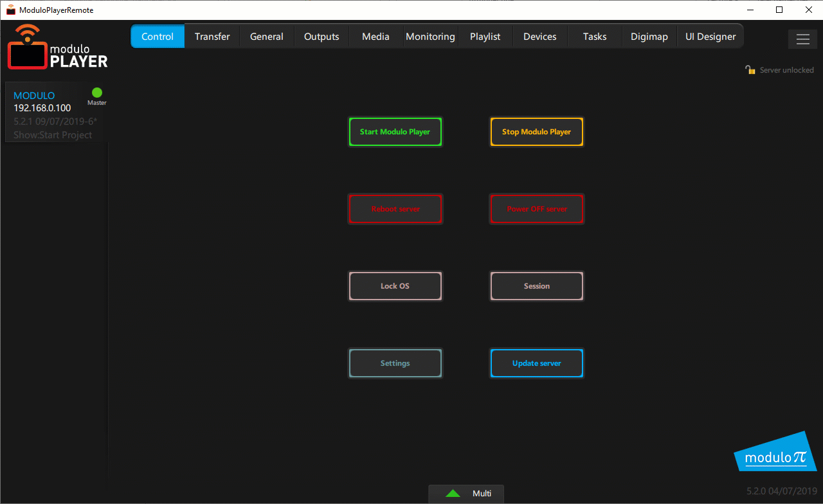Open the Playlist tab
Viewport: 823px width, 504px height.
[x=485, y=37]
